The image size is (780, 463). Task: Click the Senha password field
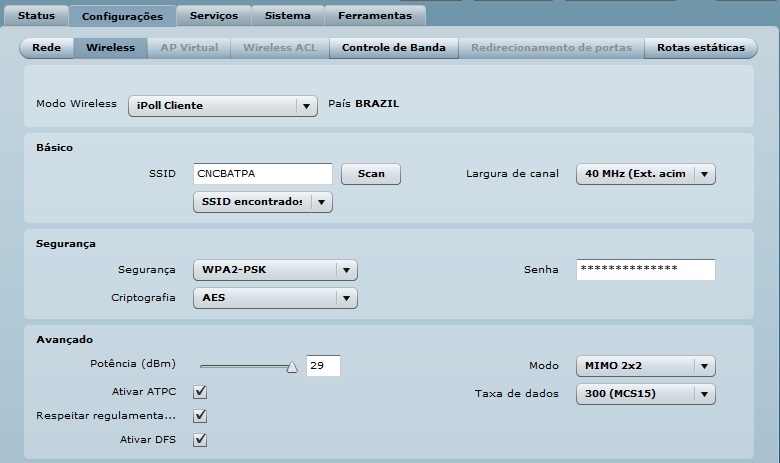tap(645, 270)
